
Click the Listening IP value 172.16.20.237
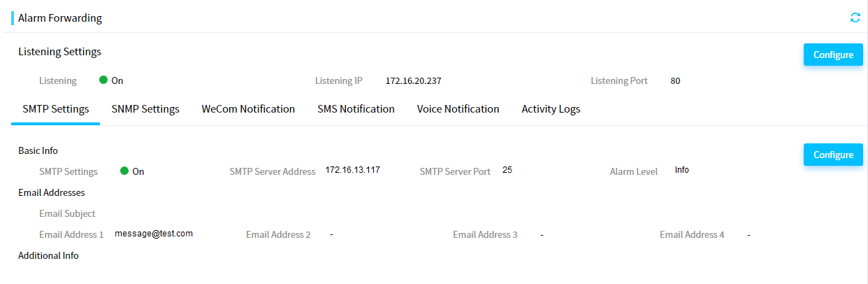(413, 81)
